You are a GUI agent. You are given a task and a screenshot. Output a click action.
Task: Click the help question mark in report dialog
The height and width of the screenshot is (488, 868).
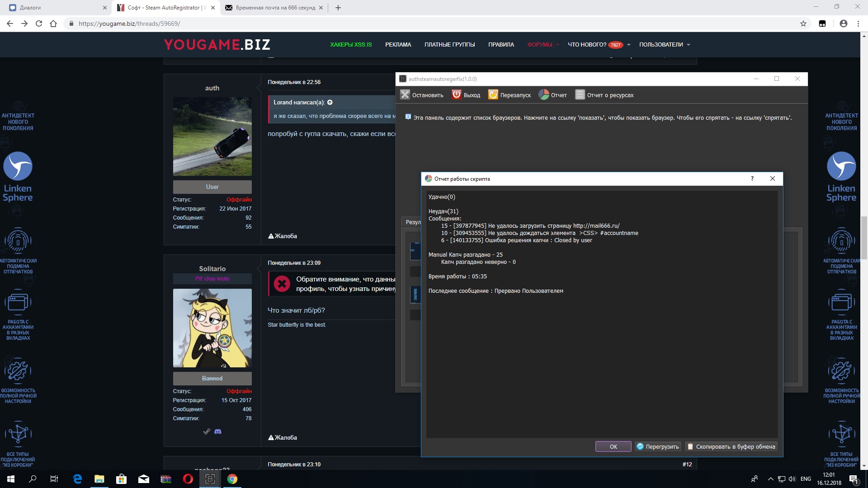752,178
